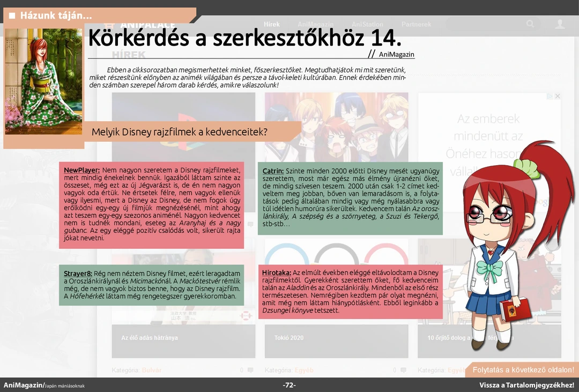Viewport: 579px width, 392px height.
Task: Click the AniMagazin footer label
Action: pos(23,385)
